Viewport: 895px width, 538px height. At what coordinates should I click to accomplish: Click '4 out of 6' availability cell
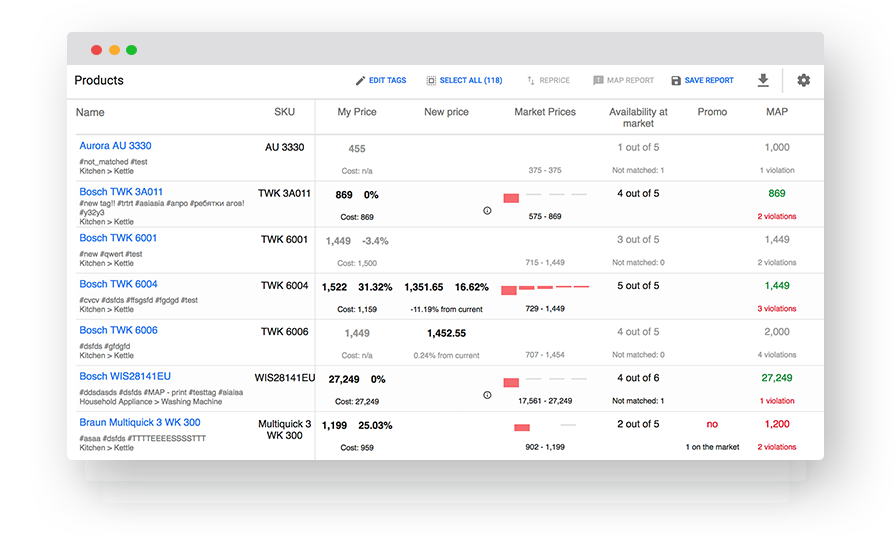pyautogui.click(x=638, y=378)
